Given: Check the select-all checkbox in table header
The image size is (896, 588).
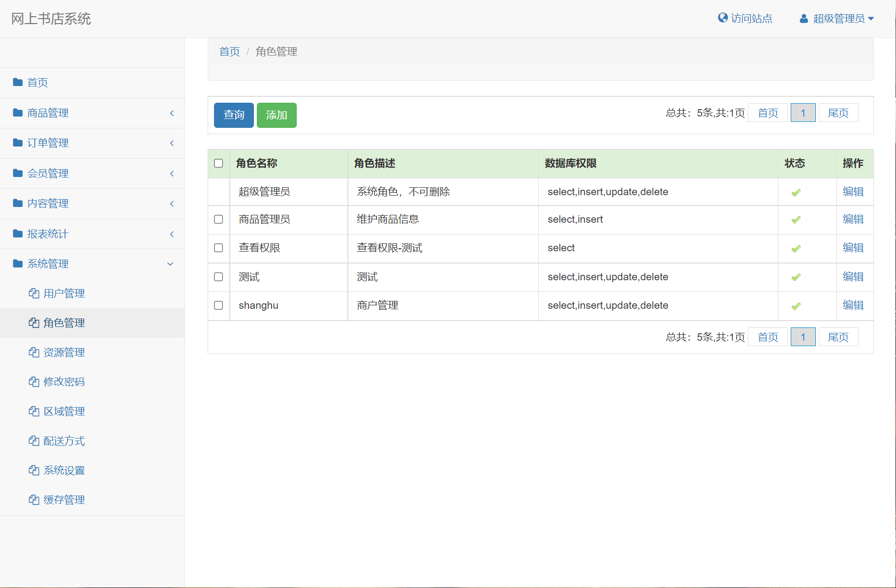Looking at the screenshot, I should click(218, 163).
